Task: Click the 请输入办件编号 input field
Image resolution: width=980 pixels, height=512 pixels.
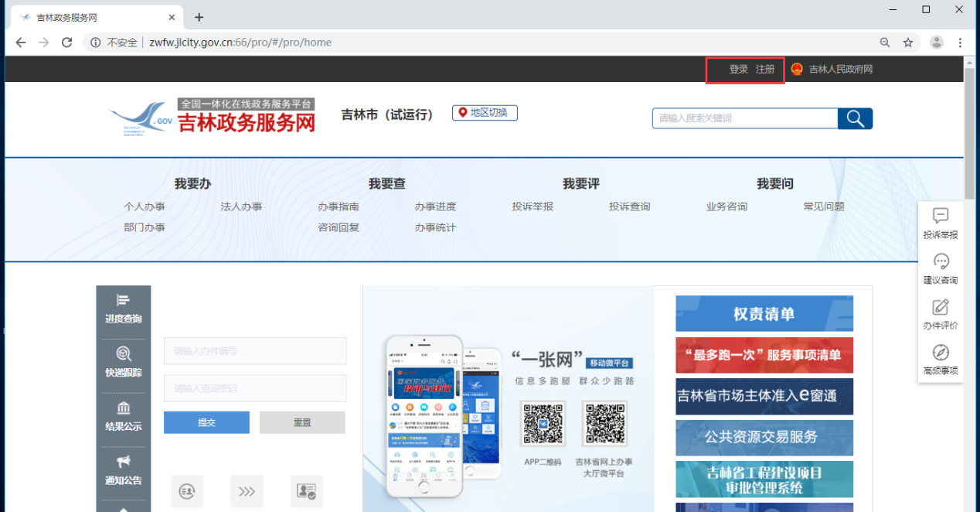Action: click(x=255, y=351)
